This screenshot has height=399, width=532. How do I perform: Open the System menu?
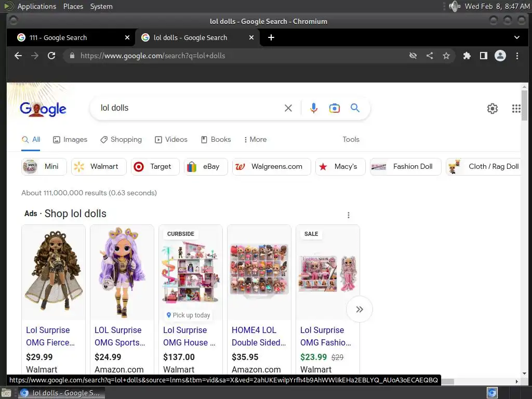pos(101,6)
